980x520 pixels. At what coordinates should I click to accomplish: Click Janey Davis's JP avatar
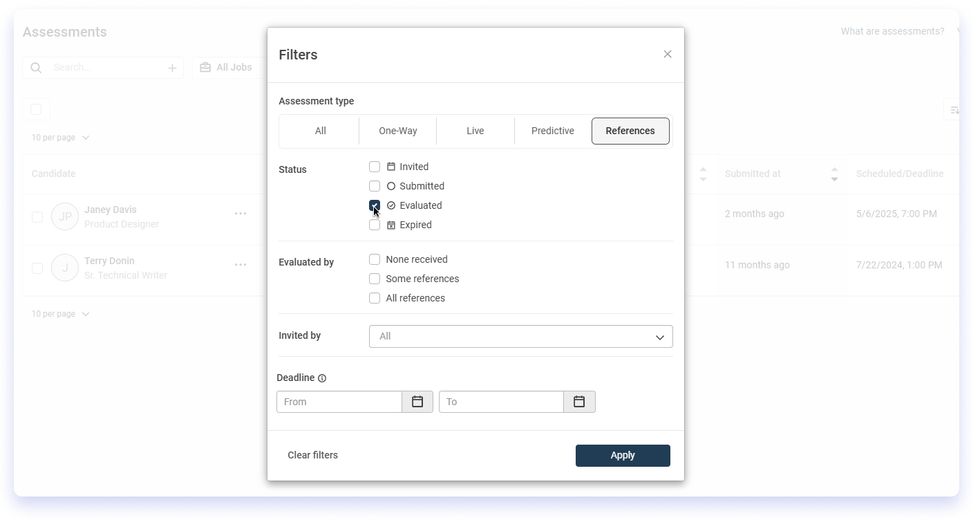65,216
